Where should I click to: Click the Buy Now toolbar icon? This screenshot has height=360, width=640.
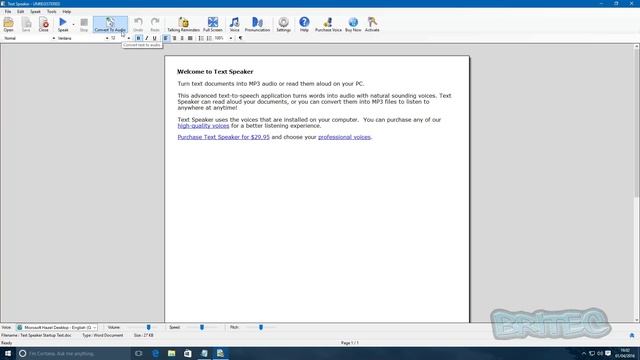click(353, 24)
